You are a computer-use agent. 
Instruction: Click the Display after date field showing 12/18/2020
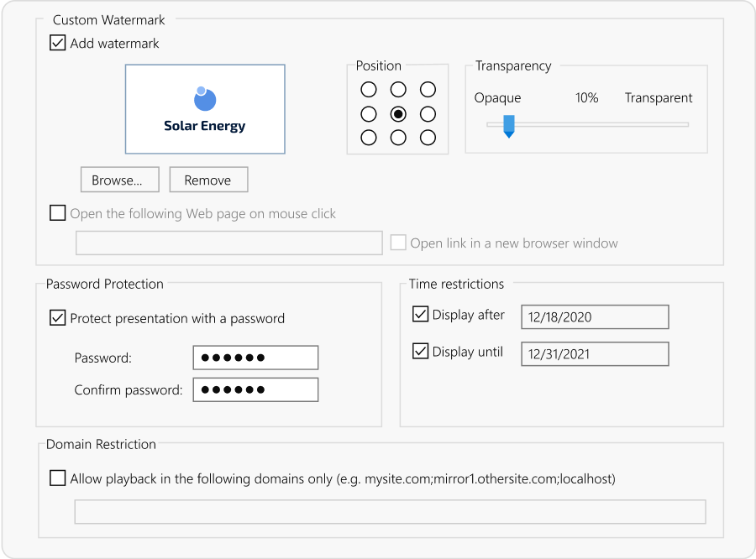(593, 316)
